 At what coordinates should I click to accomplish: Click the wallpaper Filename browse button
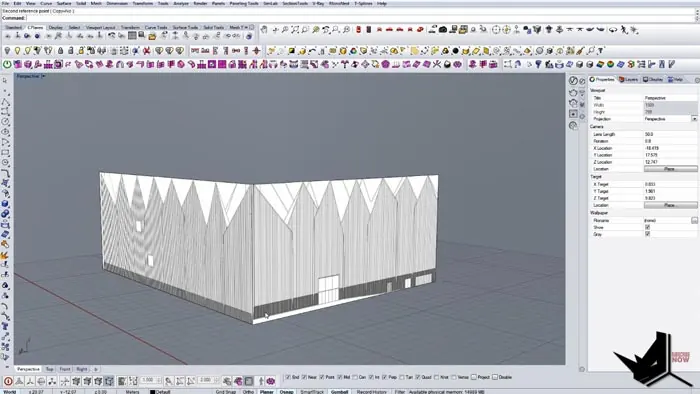(694, 220)
